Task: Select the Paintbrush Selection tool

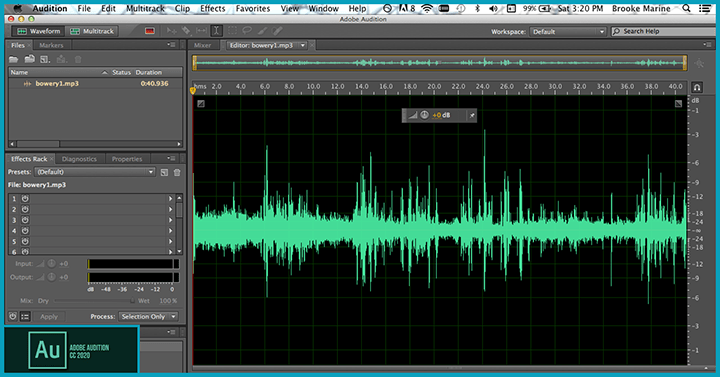Action: point(262,31)
